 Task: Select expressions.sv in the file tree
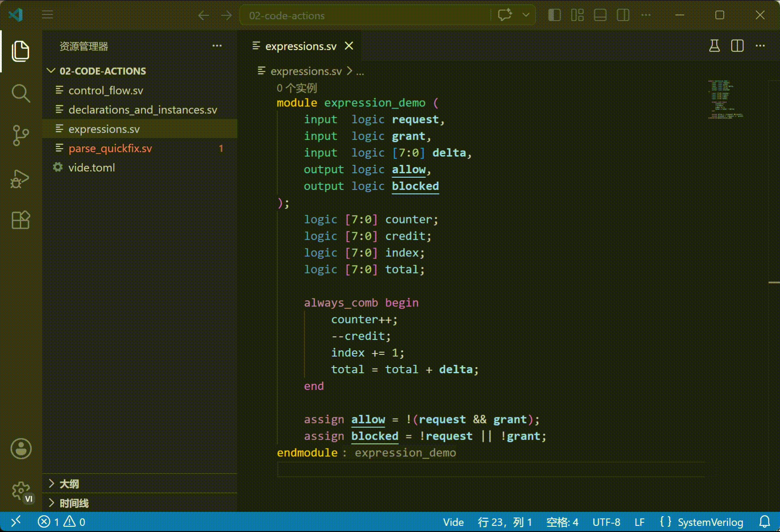(x=140, y=129)
